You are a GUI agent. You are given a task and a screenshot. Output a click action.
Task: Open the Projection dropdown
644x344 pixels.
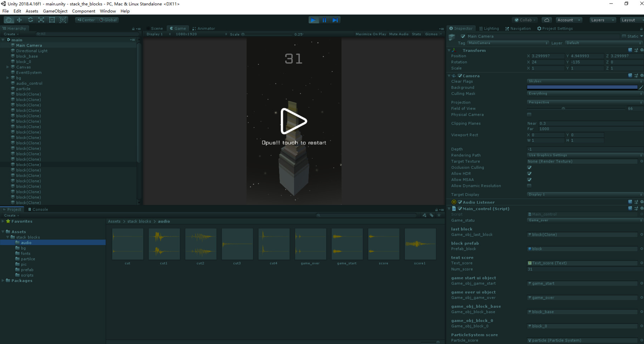tap(584, 102)
